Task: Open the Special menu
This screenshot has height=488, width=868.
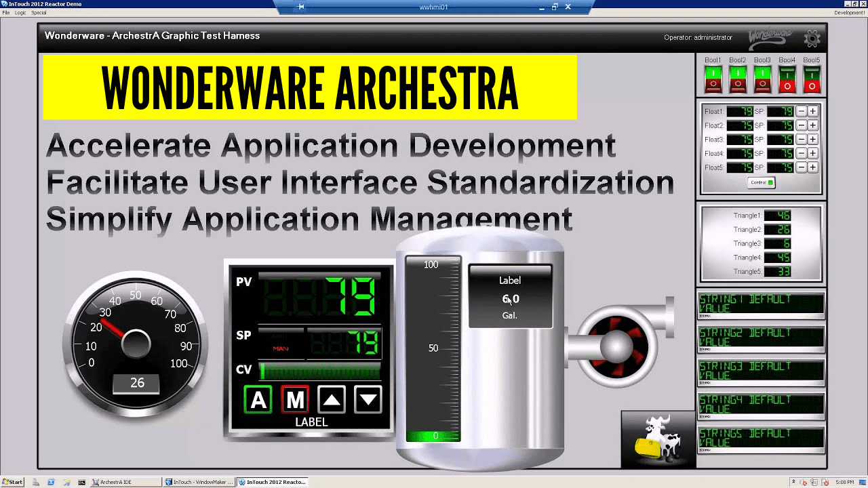Action: click(x=39, y=13)
